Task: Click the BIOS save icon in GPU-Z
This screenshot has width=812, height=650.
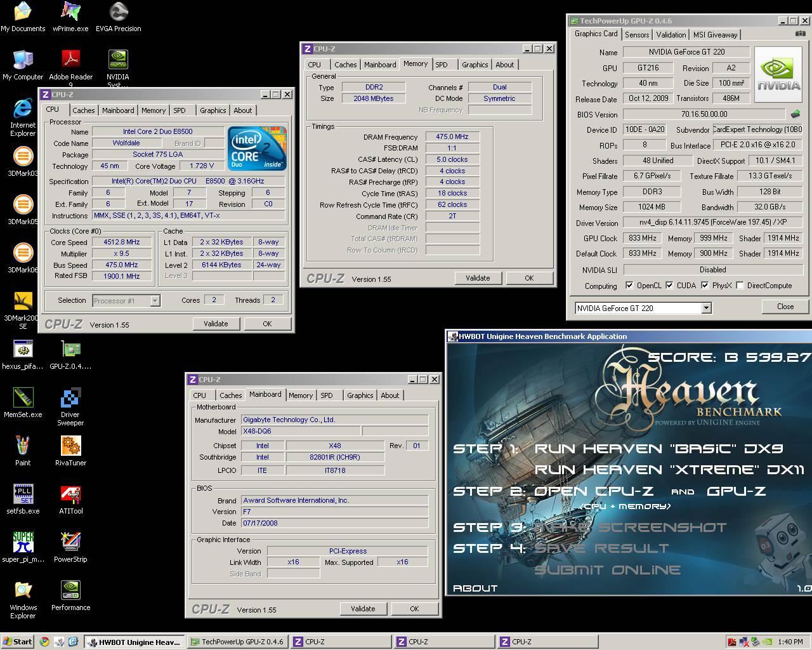Action: point(796,114)
